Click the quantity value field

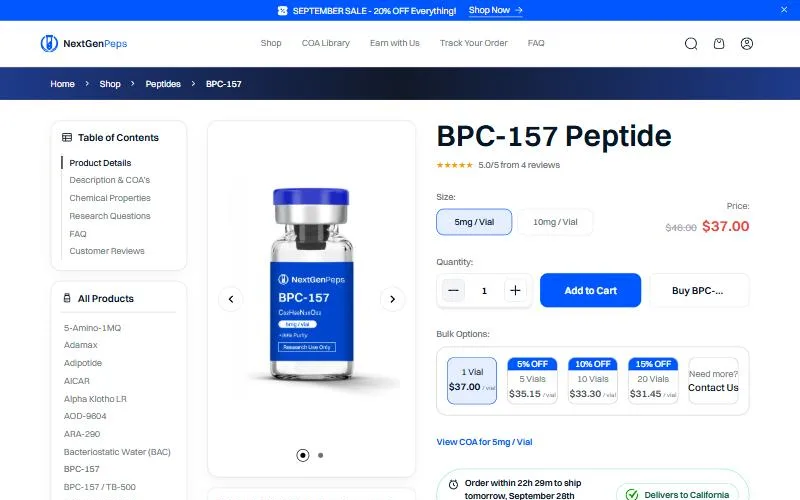pos(484,291)
